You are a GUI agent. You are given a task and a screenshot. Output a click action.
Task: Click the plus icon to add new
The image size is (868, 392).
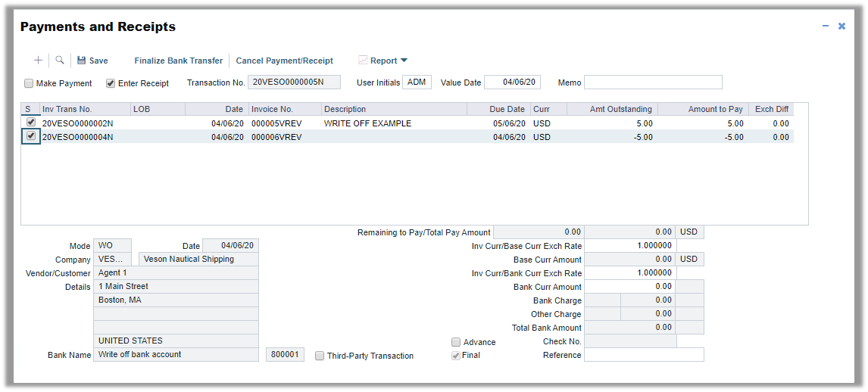coord(39,61)
